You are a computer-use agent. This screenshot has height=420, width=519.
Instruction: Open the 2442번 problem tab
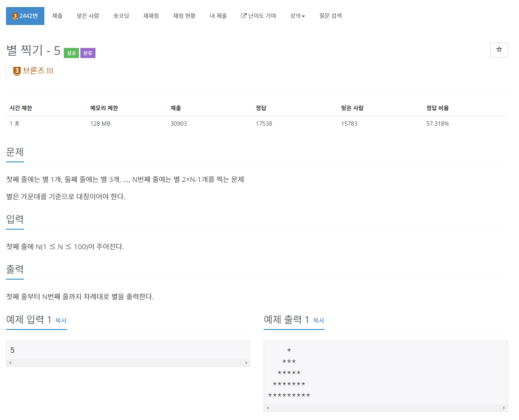click(25, 16)
